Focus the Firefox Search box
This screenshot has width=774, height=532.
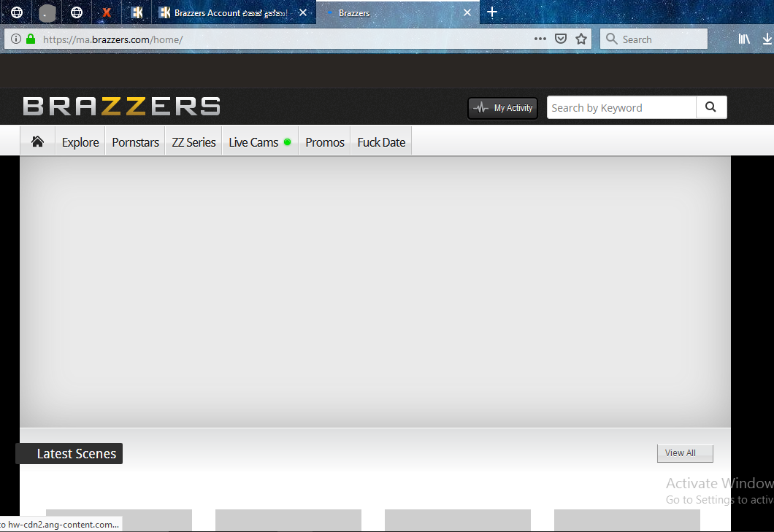click(x=654, y=39)
